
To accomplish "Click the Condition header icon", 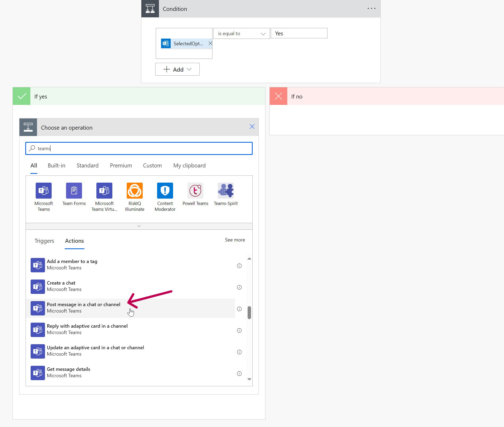I will 150,9.
